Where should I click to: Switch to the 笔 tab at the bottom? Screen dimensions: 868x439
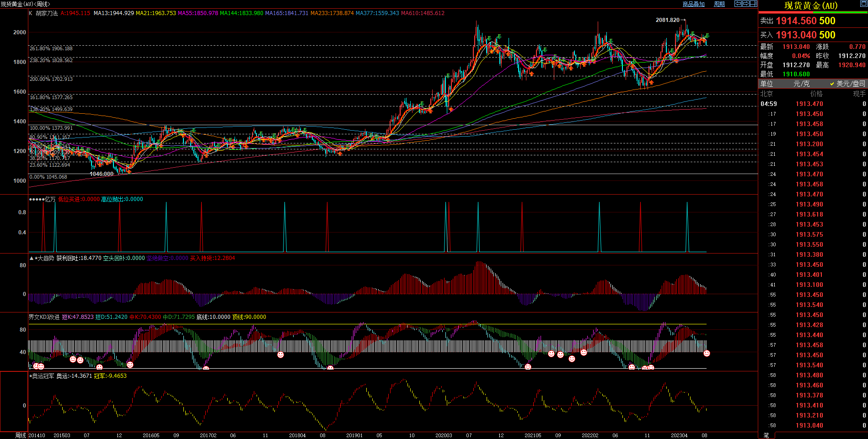pyautogui.click(x=766, y=435)
